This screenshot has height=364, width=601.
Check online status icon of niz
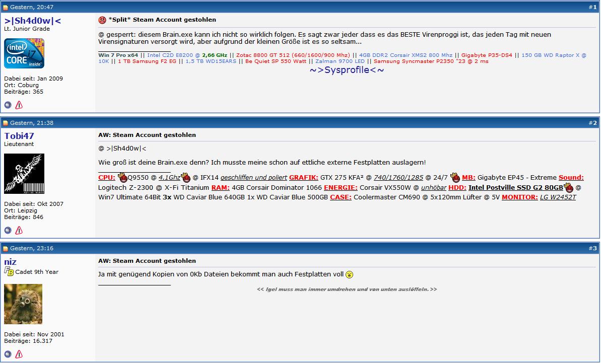coord(8,354)
